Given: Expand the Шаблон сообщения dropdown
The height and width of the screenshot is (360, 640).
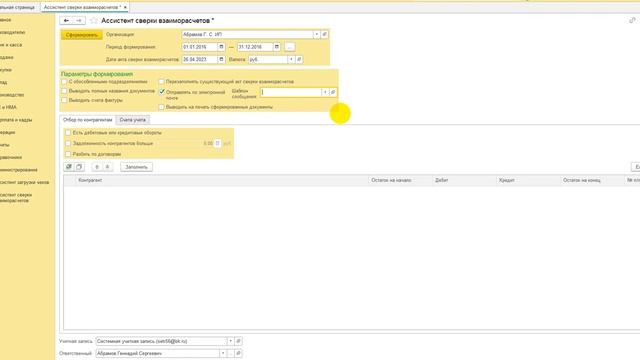Looking at the screenshot, I should point(325,92).
